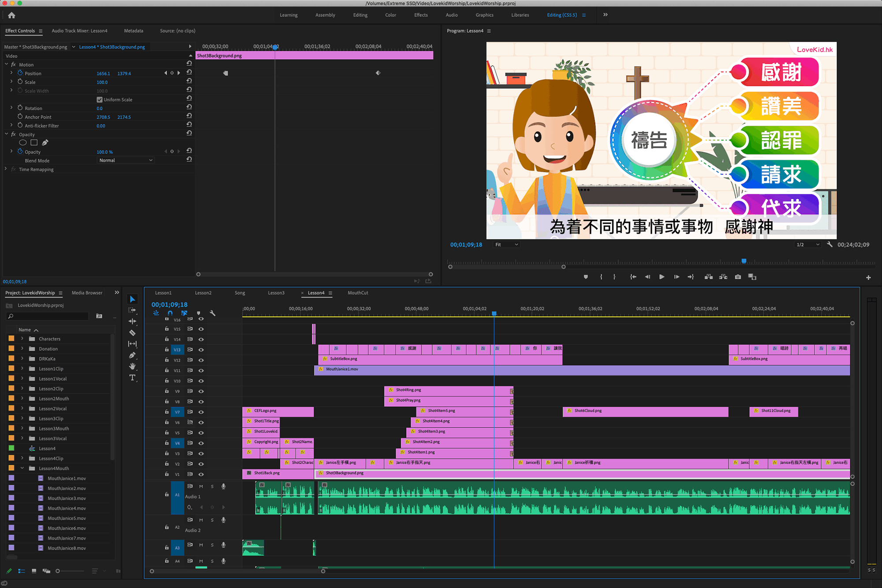Select the MouthJanice5.mov item
The image size is (882, 588).
[x=67, y=518]
